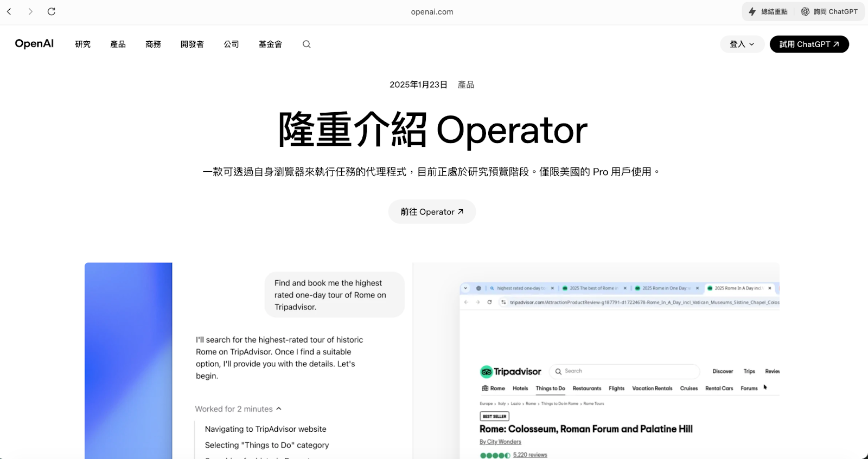Click the openai.com address bar
The image size is (868, 459).
click(x=432, y=12)
